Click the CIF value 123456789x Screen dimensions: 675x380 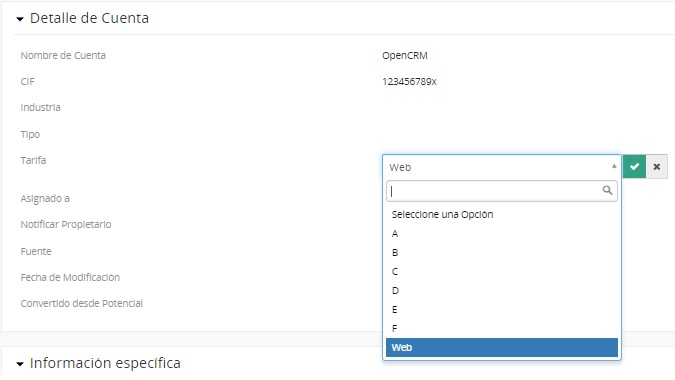click(409, 81)
